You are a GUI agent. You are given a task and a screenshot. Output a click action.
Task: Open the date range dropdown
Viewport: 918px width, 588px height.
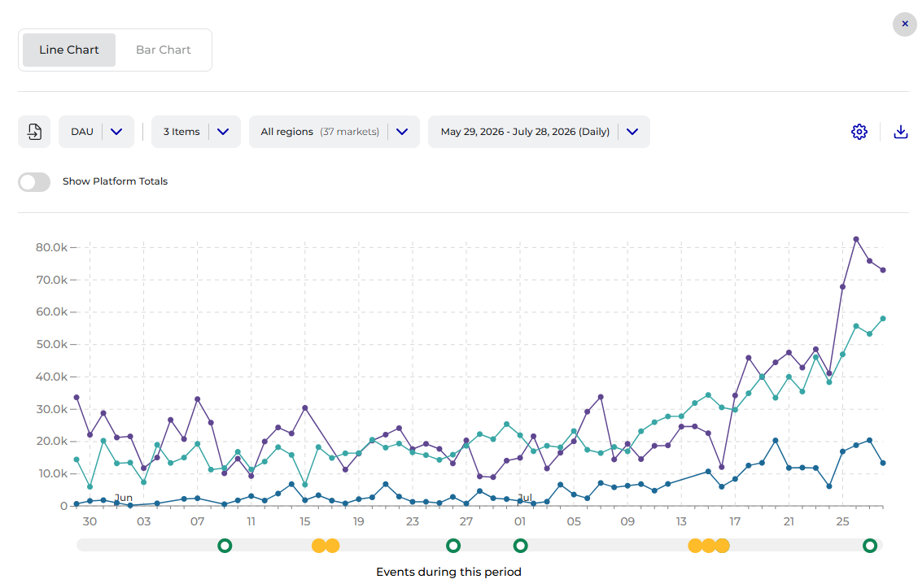(539, 132)
